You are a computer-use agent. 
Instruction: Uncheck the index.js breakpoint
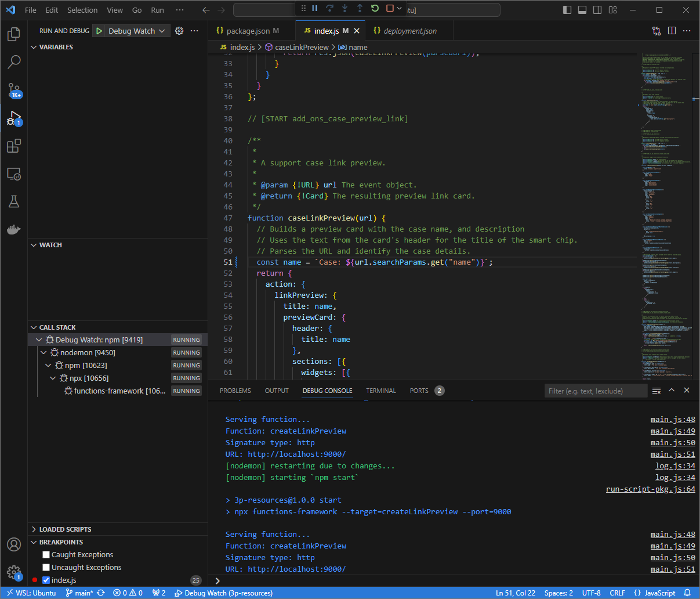coord(46,580)
